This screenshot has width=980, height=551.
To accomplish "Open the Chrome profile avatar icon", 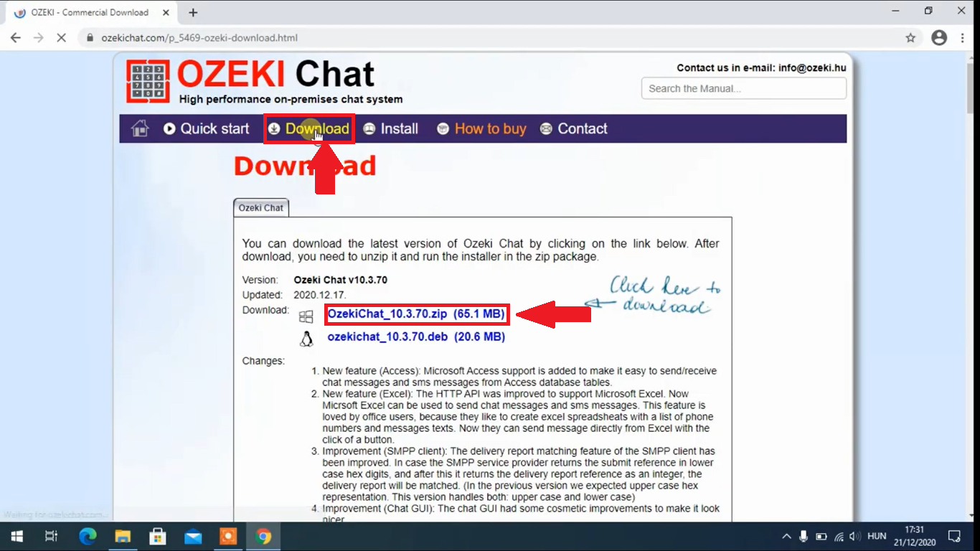I will [x=939, y=38].
